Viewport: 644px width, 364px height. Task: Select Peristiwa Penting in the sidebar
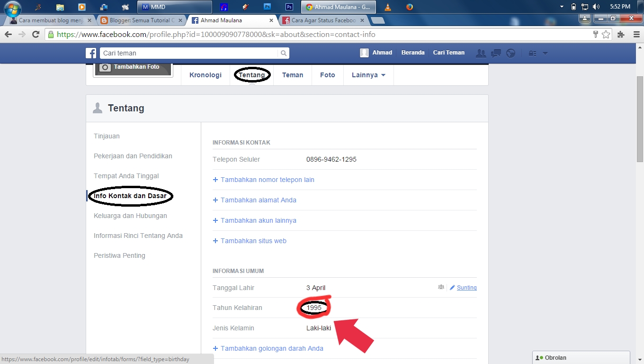coord(119,255)
